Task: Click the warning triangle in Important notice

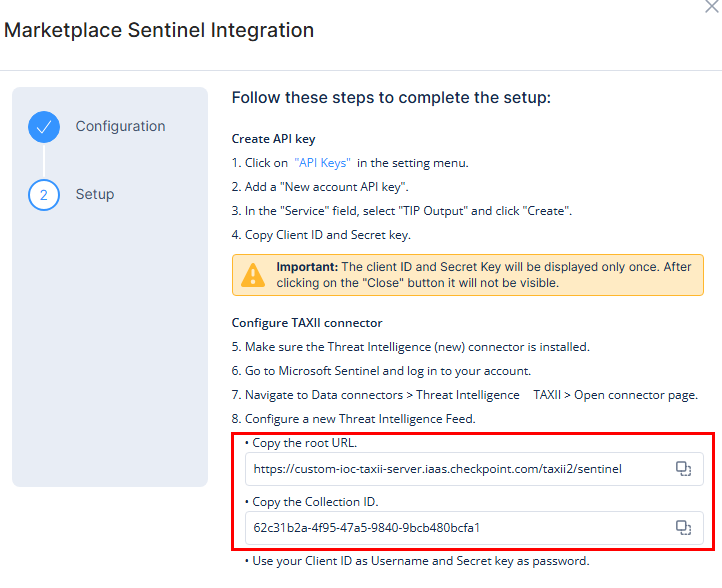Action: pyautogui.click(x=256, y=274)
